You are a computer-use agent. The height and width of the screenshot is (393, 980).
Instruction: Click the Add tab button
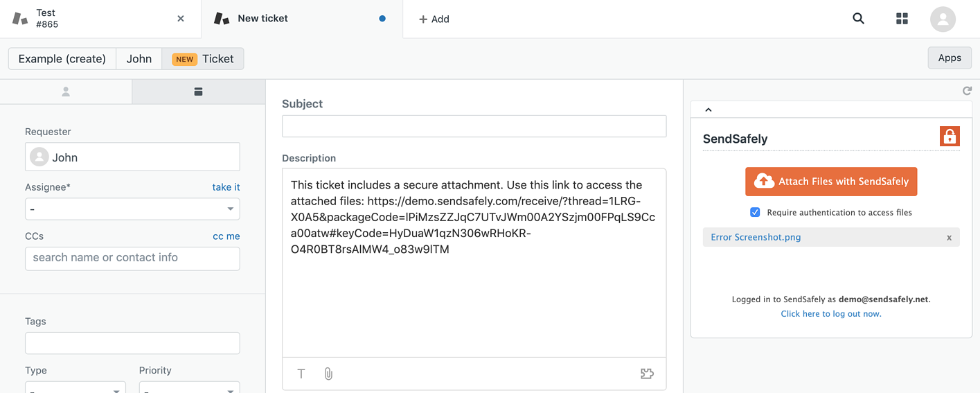[x=434, y=19]
